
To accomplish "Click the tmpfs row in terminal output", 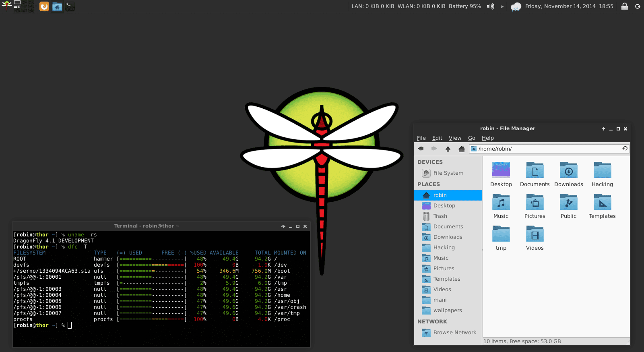I will click(x=150, y=283).
